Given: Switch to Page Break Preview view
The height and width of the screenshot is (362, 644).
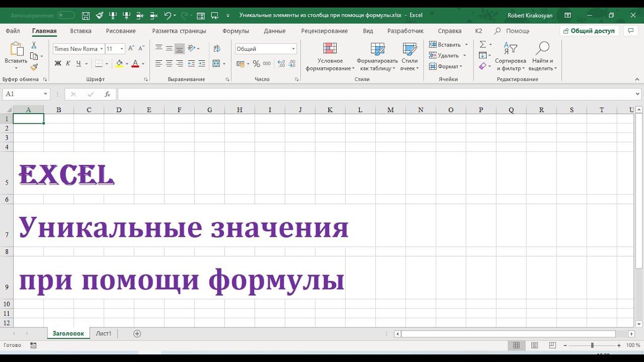Looking at the screenshot, I should pos(552,345).
